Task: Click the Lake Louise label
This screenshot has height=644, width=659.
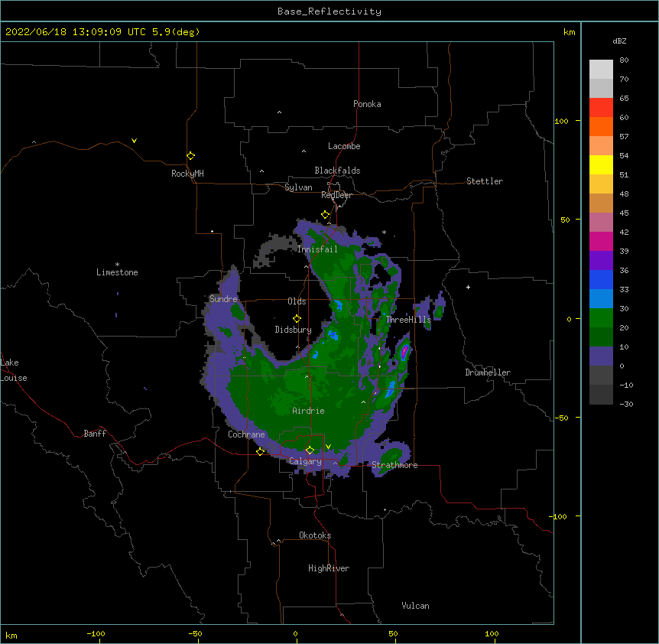Action: click(14, 370)
